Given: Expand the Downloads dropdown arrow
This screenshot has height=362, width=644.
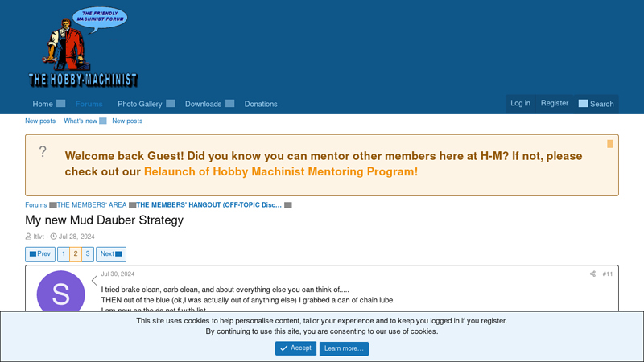Looking at the screenshot, I should click(230, 104).
